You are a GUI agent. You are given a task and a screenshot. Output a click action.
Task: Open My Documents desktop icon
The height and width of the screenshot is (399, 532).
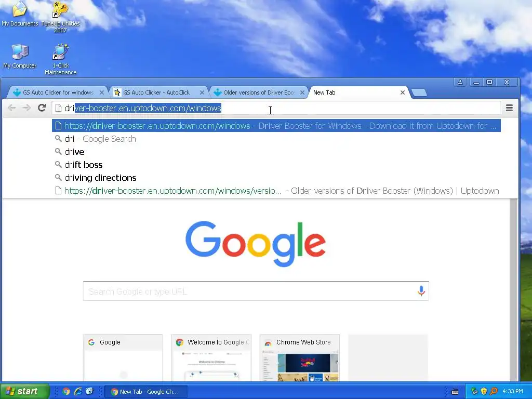20,14
